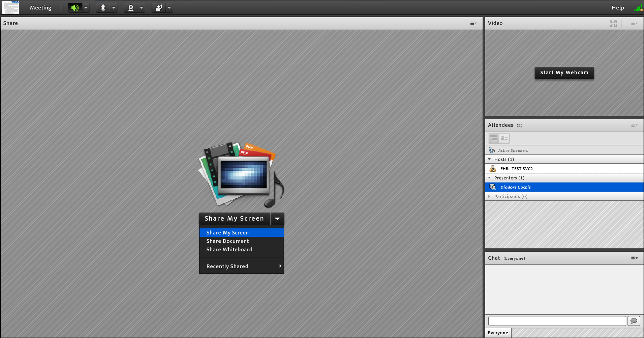Open the Recently Shared submenu
Image resolution: width=644 pixels, height=338 pixels.
click(242, 266)
